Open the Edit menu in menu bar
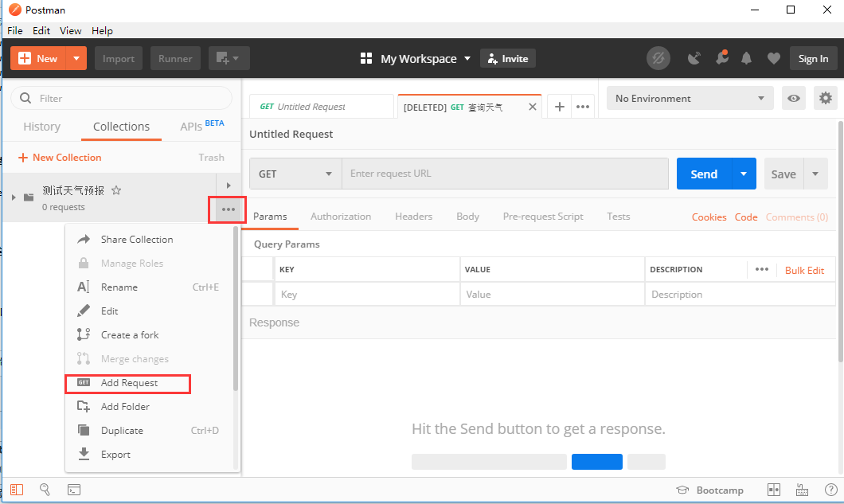844x504 pixels. [x=41, y=31]
